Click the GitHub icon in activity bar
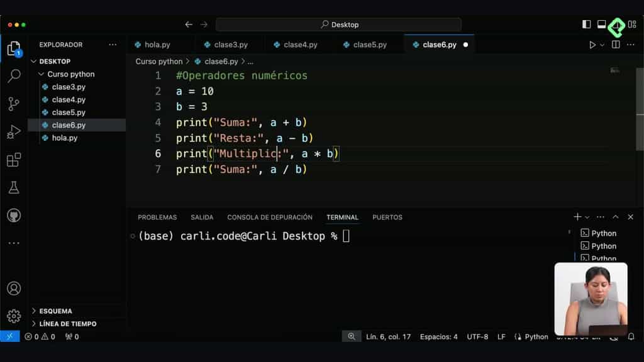 pyautogui.click(x=14, y=214)
